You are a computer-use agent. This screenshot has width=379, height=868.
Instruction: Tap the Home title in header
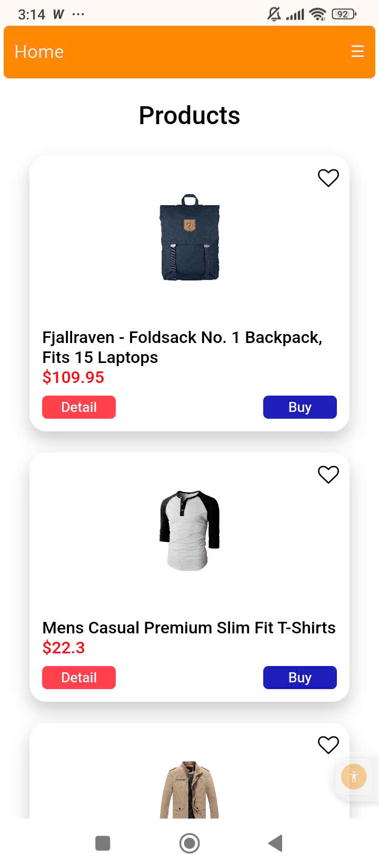click(x=39, y=52)
